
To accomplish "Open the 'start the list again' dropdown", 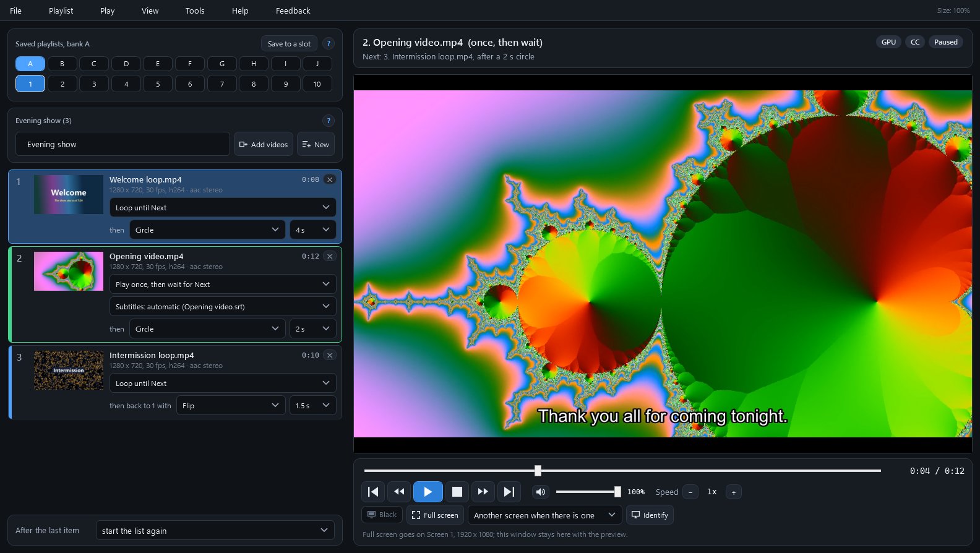I will 215,531.
